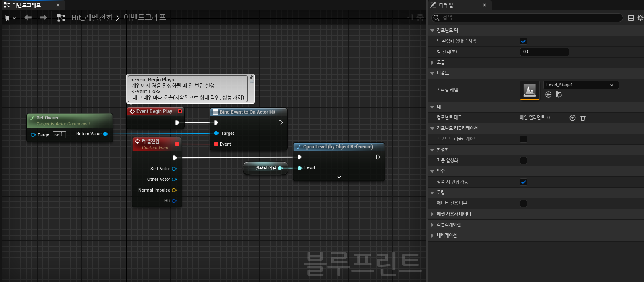Switch to the 이벤트그래프 tab
This screenshot has height=282, width=644.
[26, 5]
